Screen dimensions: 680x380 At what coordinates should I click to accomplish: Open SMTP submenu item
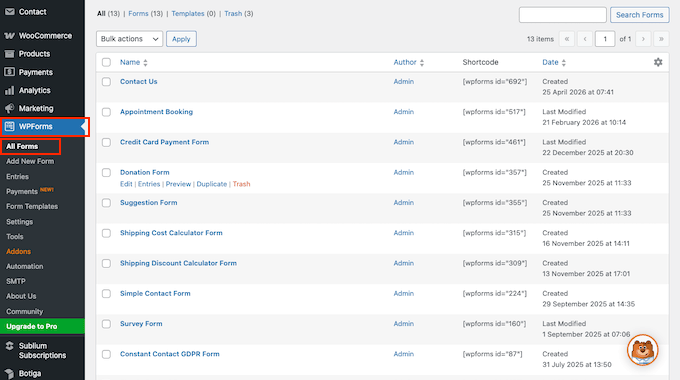[x=16, y=281]
